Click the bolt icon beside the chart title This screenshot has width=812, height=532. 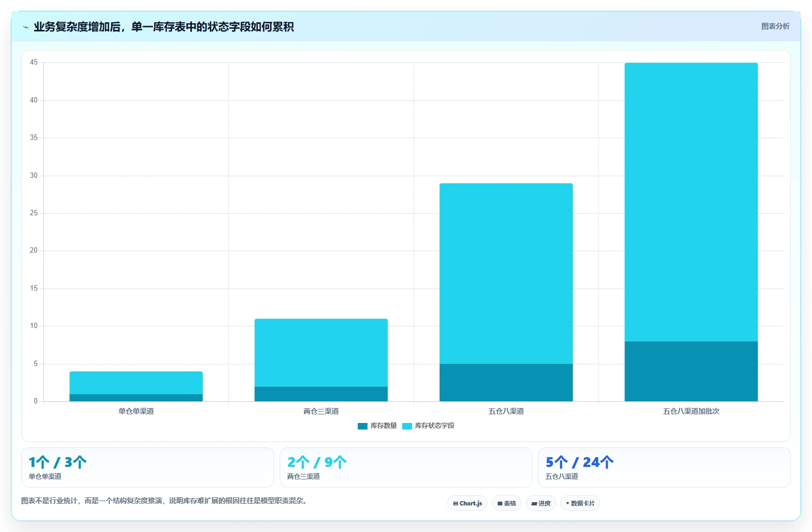25,27
